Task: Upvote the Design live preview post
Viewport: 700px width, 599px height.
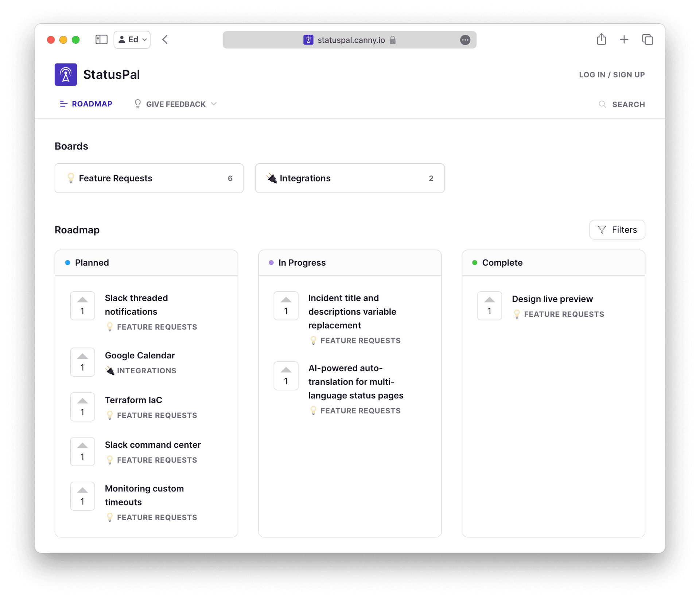Action: coord(489,306)
